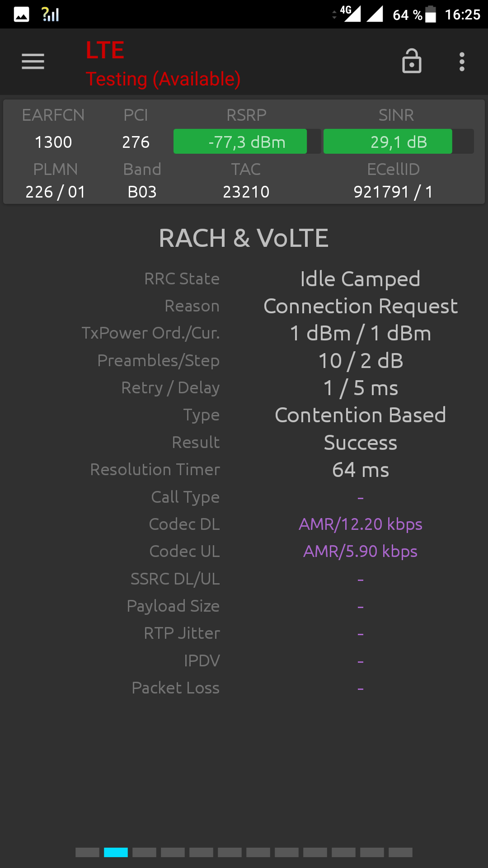This screenshot has width=488, height=868.
Task: Tap the ECellID value 921791 / 1
Action: click(x=393, y=192)
